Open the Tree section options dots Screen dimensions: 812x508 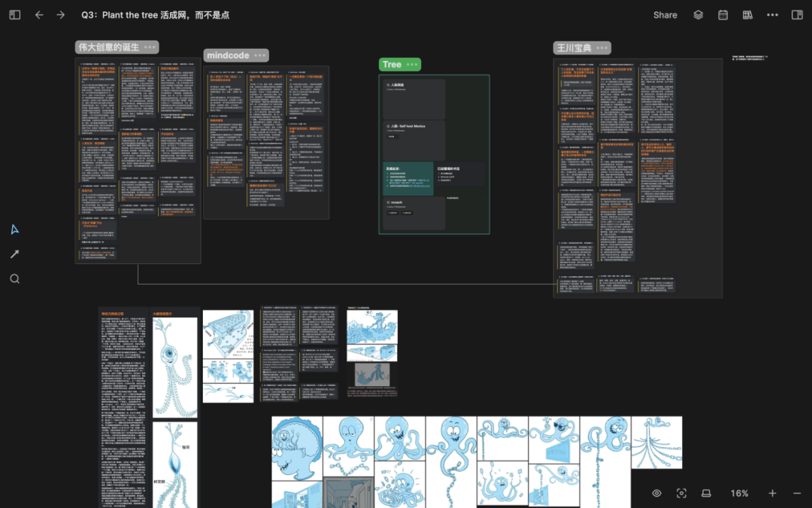tap(412, 64)
